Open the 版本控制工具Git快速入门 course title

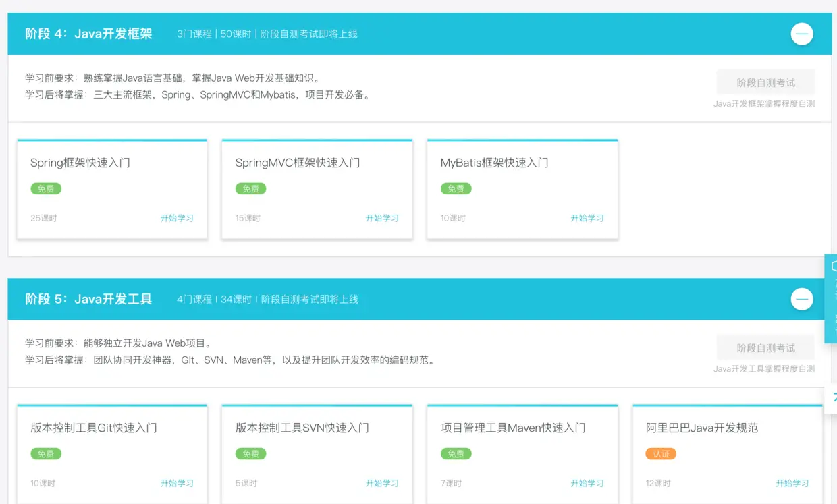[94, 428]
